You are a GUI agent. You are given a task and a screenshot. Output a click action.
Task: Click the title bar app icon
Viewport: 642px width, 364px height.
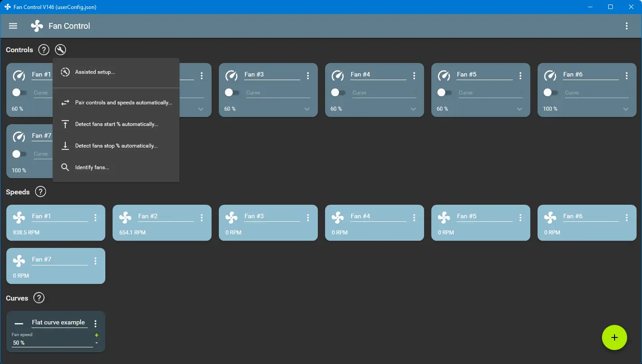tap(7, 7)
